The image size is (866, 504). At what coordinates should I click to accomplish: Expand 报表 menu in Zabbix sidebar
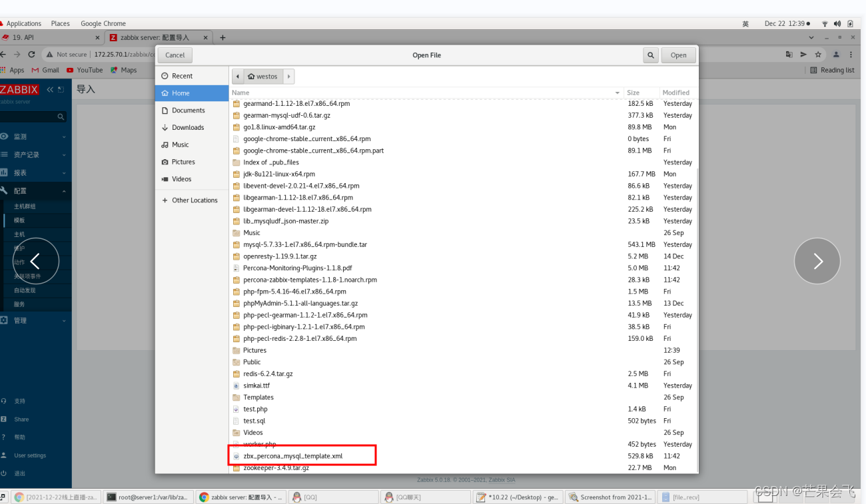(x=35, y=172)
